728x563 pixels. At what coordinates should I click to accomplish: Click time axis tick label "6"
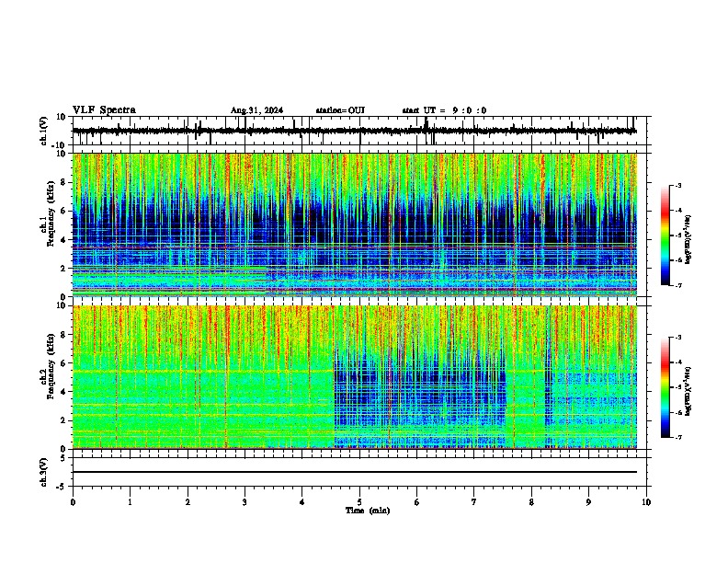(417, 502)
